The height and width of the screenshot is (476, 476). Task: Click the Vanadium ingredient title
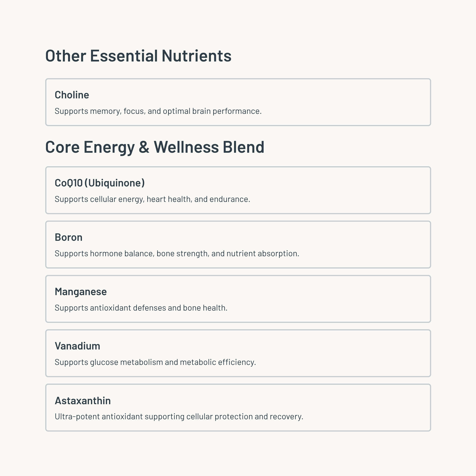(x=77, y=346)
